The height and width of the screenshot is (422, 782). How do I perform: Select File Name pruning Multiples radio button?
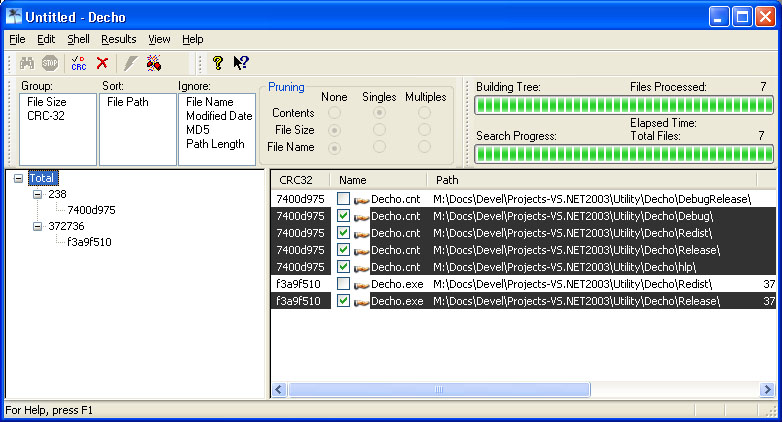pyautogui.click(x=424, y=147)
